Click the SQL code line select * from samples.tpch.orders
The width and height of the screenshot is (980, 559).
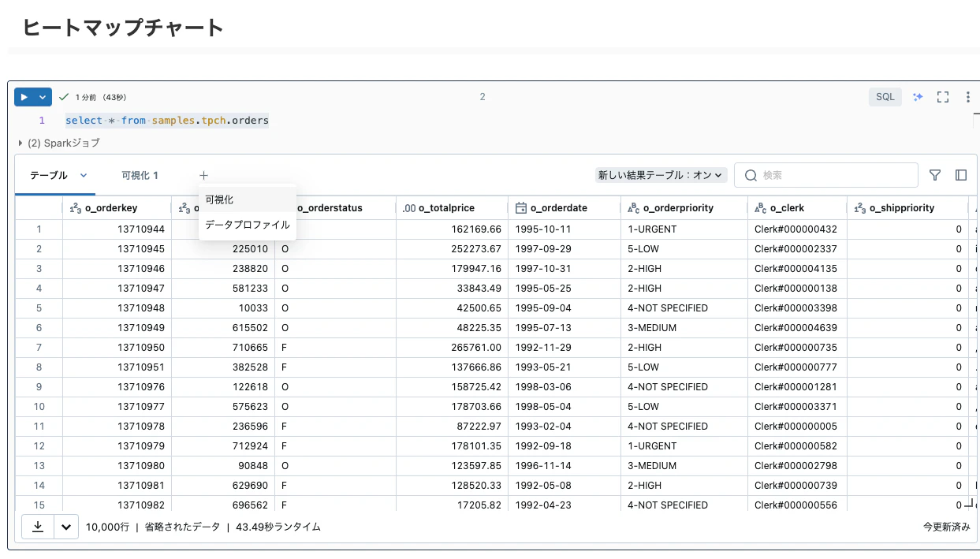pos(167,121)
